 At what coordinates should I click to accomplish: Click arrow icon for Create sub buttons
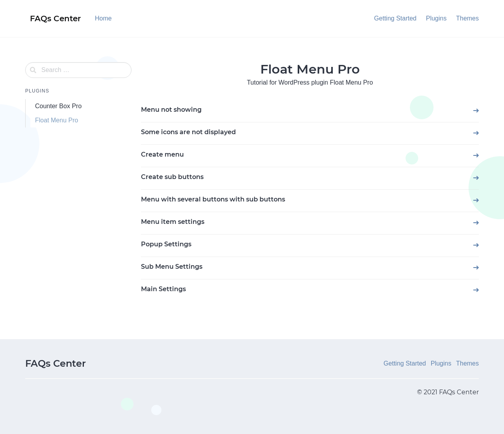pyautogui.click(x=476, y=178)
